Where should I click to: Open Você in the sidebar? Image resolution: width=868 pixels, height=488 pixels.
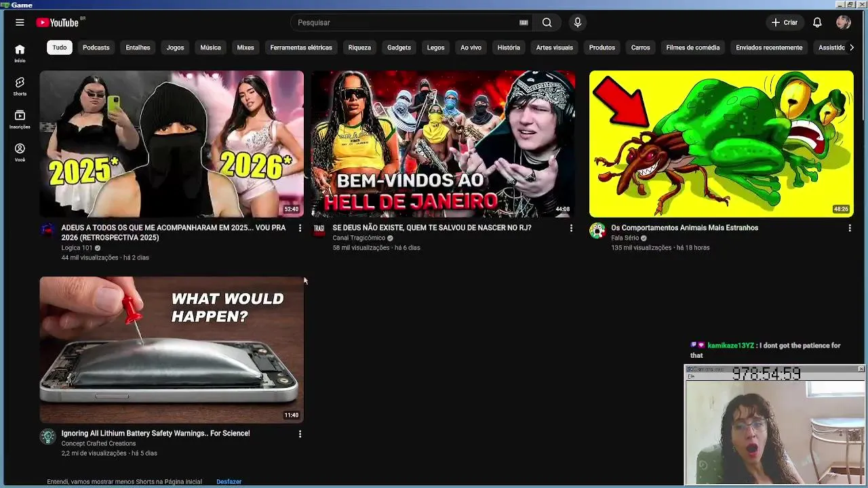click(x=20, y=152)
